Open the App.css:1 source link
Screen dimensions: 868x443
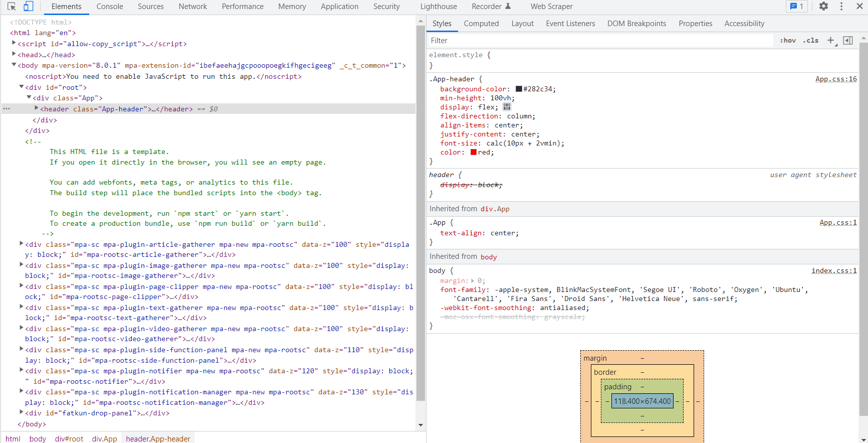pos(838,223)
